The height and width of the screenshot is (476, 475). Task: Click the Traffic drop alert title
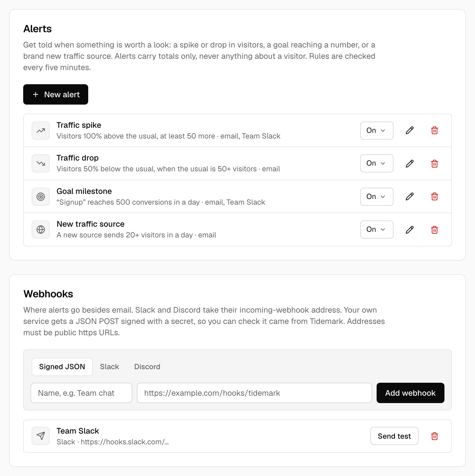point(77,158)
